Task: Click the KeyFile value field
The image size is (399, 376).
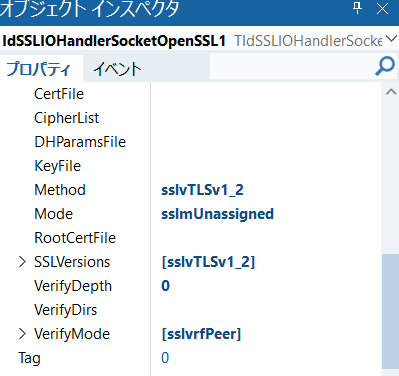Action: coord(266,166)
